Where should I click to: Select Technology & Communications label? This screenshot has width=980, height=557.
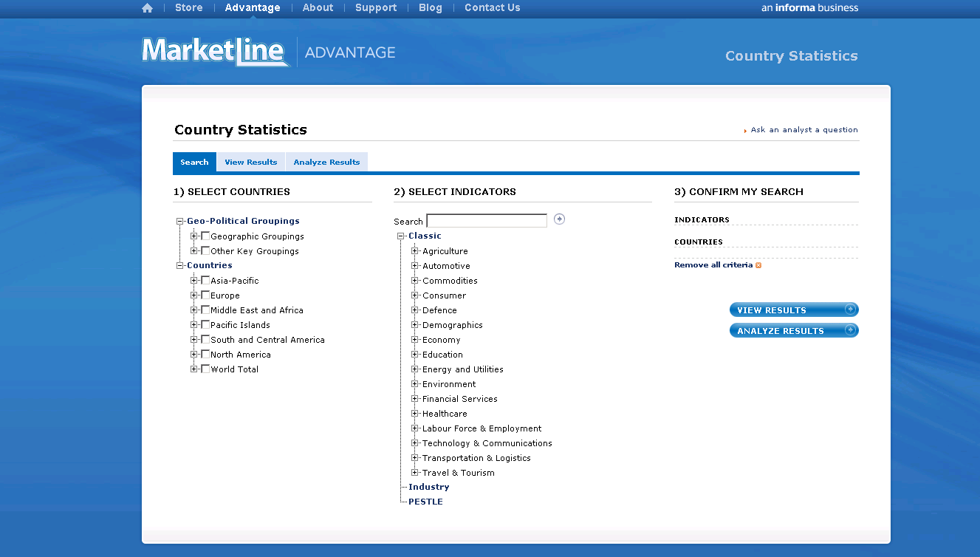[x=487, y=443]
